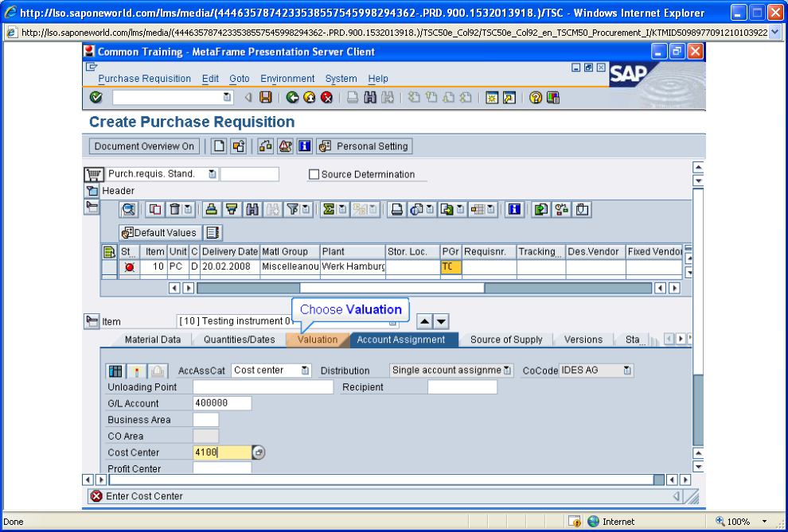The image size is (788, 532).
Task: Click the Personal Setting button
Action: [365, 146]
